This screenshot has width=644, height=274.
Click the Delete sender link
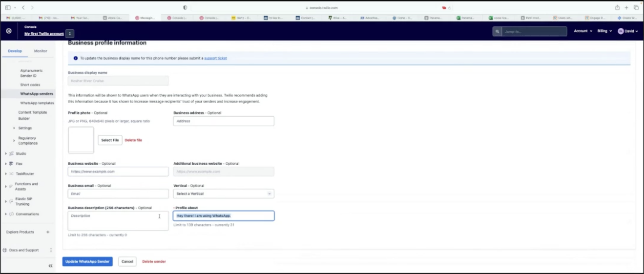(154, 261)
